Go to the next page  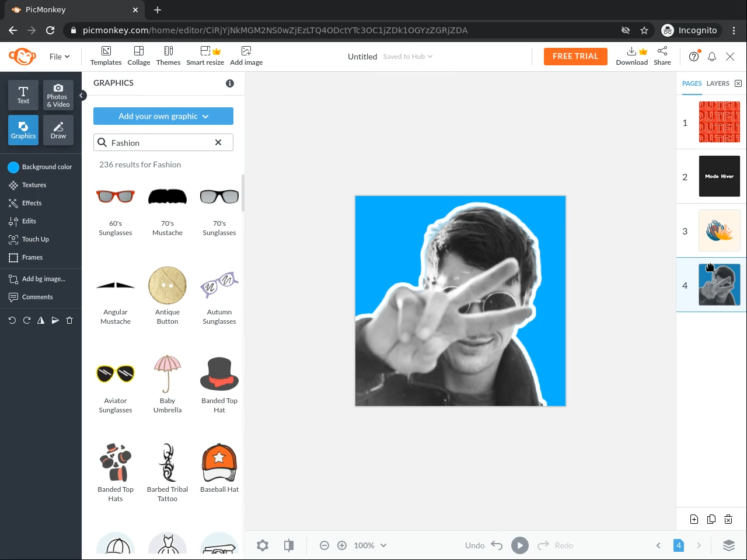pos(699,545)
